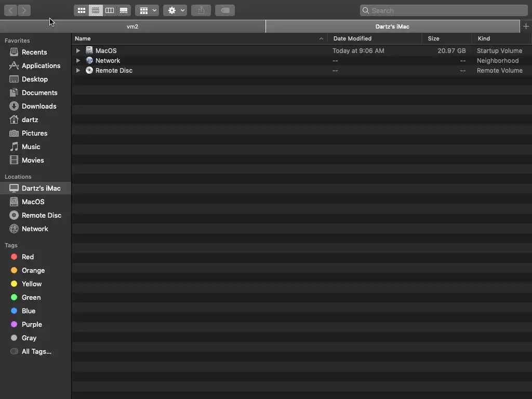532x399 pixels.
Task: Open the group-by arrangement dropdown
Action: (x=147, y=10)
